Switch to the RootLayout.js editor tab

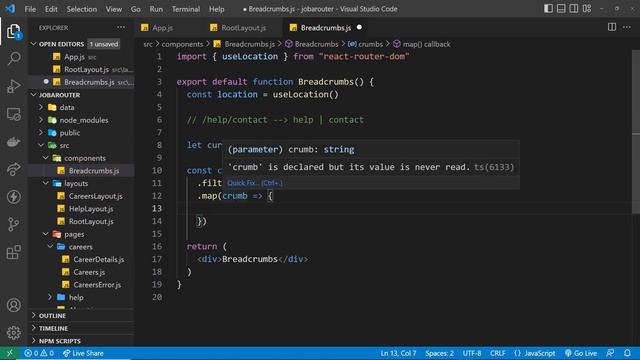(244, 27)
